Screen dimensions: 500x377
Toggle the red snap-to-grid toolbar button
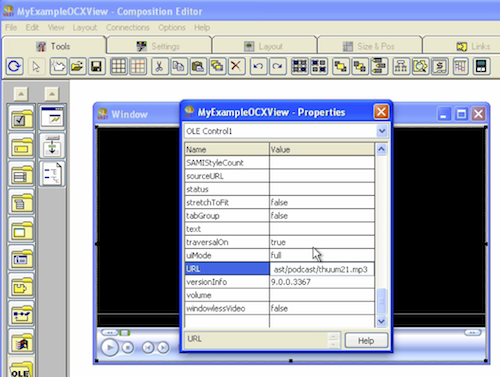click(x=138, y=66)
